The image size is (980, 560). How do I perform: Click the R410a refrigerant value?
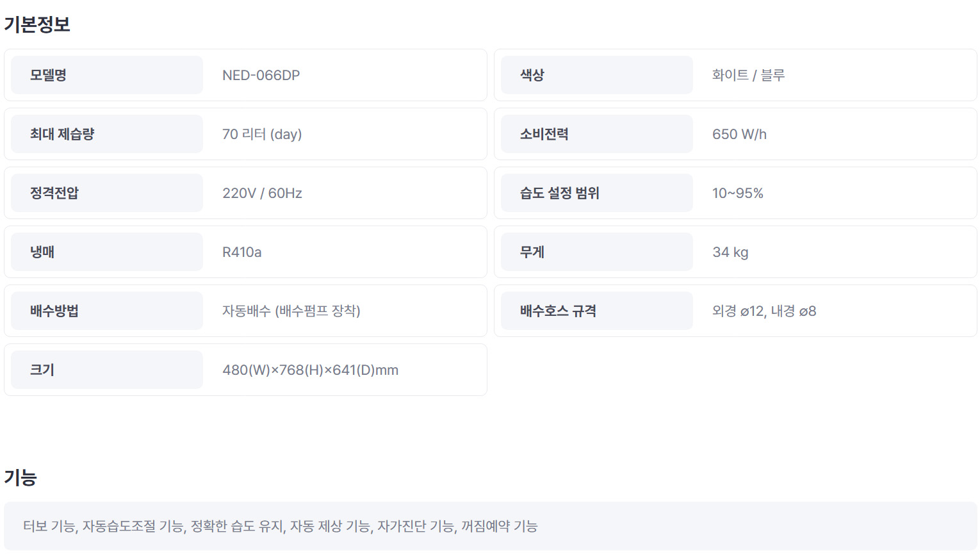click(x=241, y=252)
